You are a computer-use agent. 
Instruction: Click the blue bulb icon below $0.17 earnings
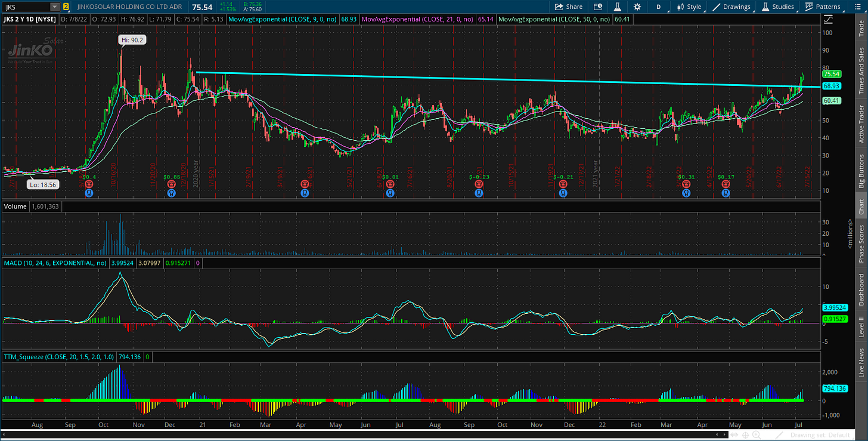726,193
